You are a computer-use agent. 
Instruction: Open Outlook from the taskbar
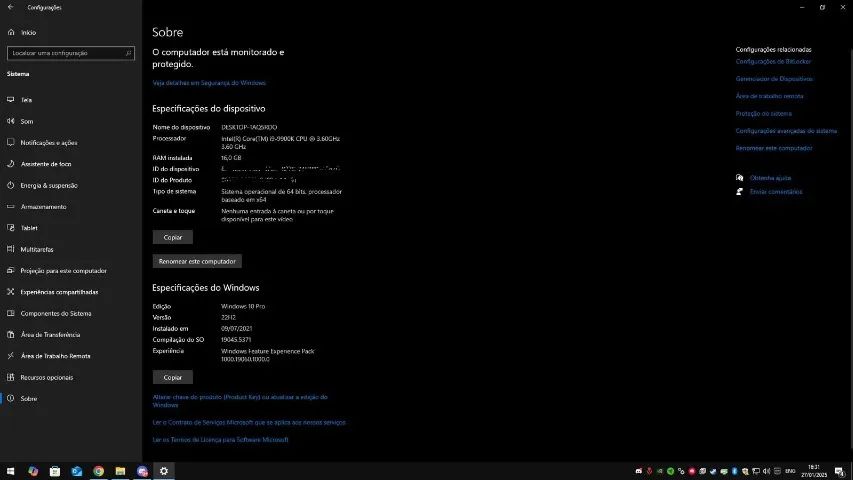coord(77,471)
